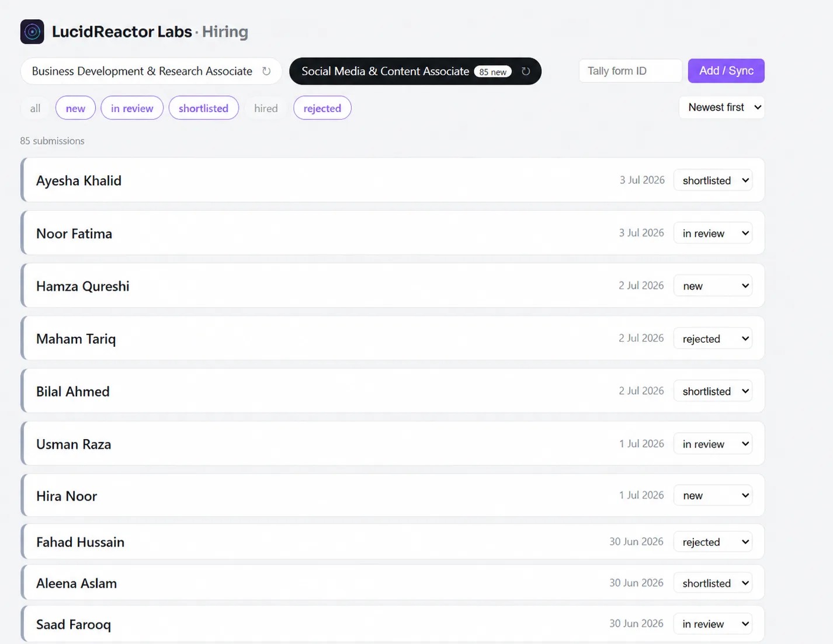The width and height of the screenshot is (833, 644).
Task: Click the Add / Sync button
Action: click(x=726, y=71)
